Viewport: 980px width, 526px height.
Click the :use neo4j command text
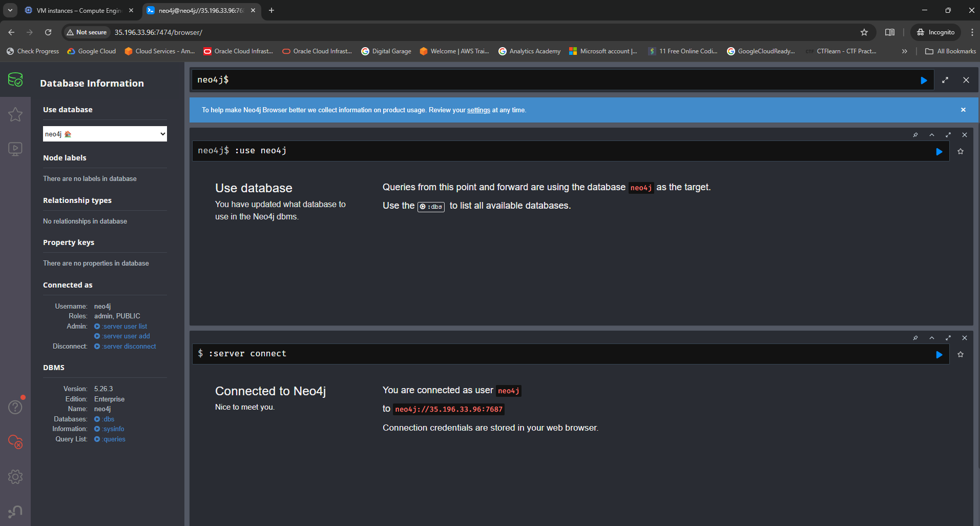pos(261,151)
